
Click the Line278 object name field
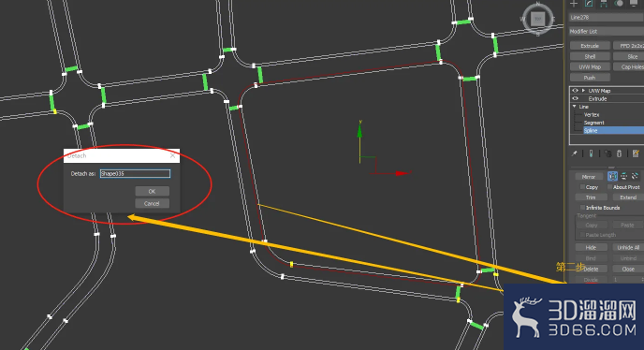coord(607,17)
